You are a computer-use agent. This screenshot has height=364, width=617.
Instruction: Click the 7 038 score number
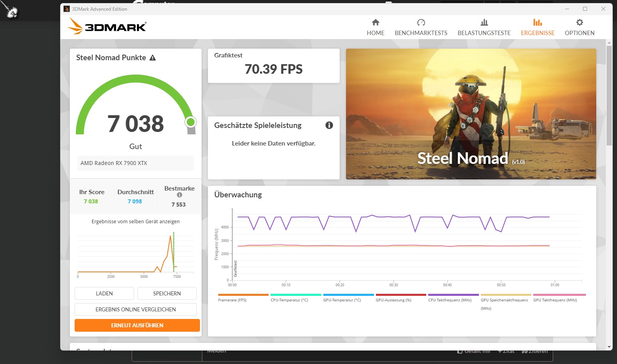pos(136,124)
